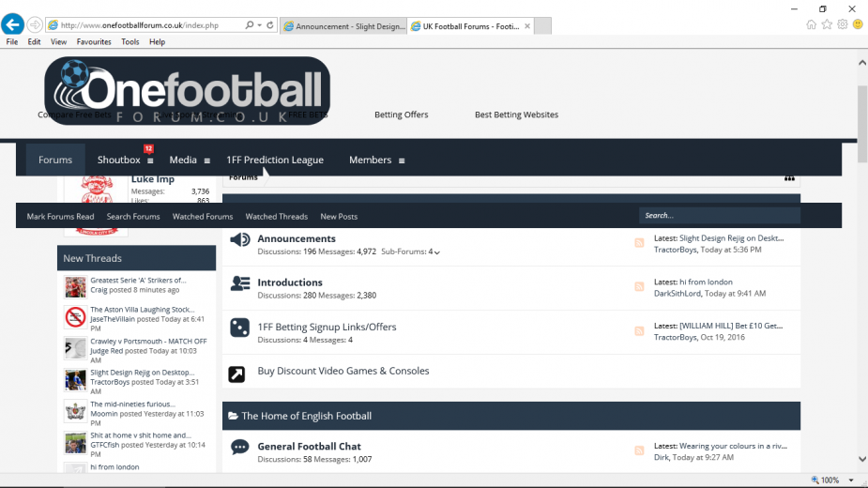868x488 pixels.
Task: Select the Forums navigation tab
Action: point(55,160)
